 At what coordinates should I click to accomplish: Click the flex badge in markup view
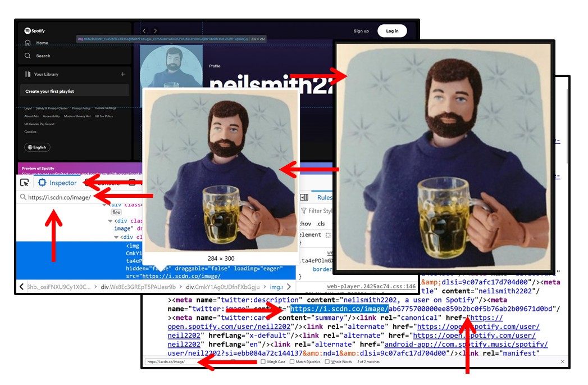116,212
